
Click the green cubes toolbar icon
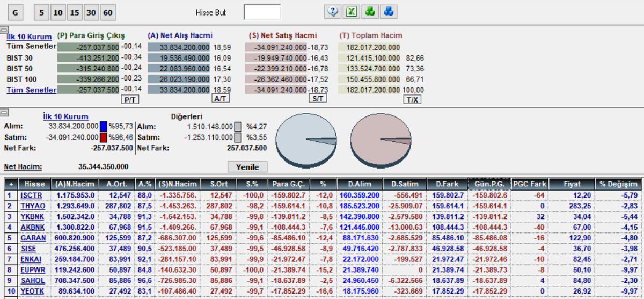coord(369,11)
